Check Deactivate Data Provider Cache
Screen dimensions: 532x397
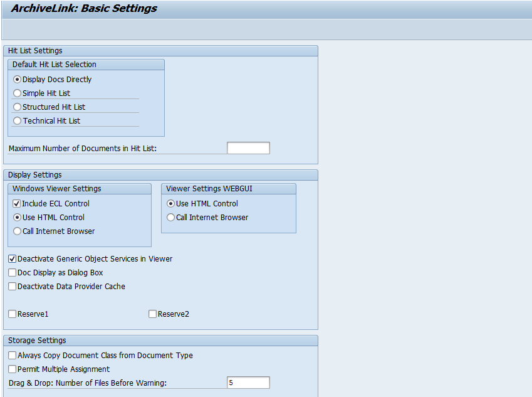point(12,287)
